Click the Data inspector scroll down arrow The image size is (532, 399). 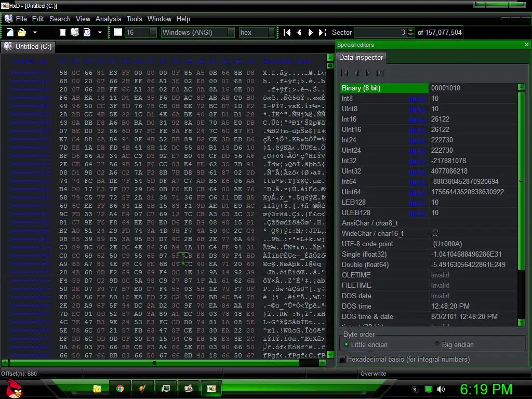522,322
